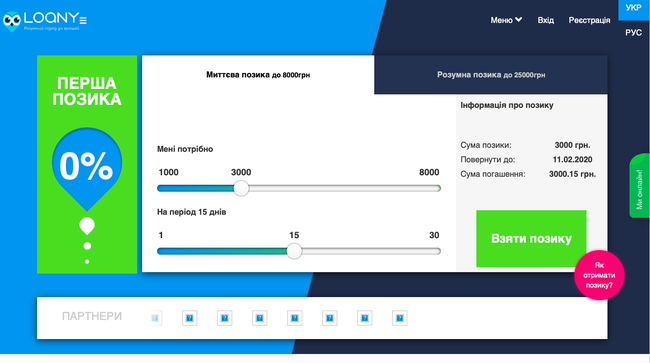Click the loan period slider handle

coord(294,251)
